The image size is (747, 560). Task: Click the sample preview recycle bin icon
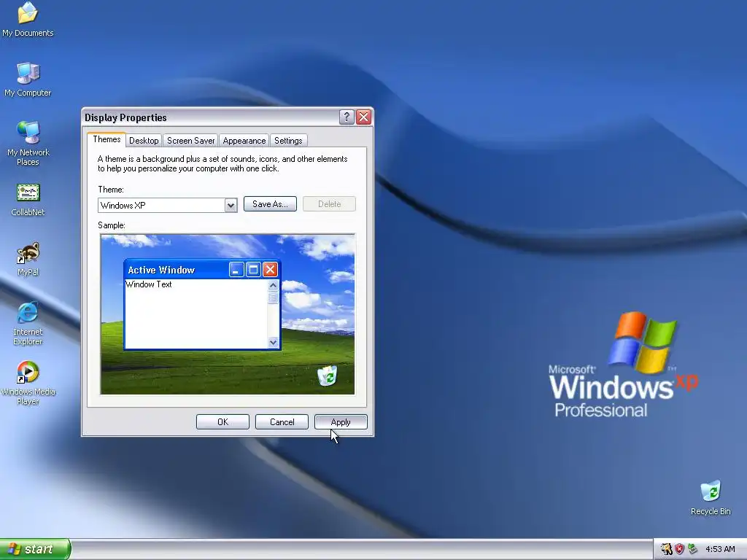(x=328, y=376)
